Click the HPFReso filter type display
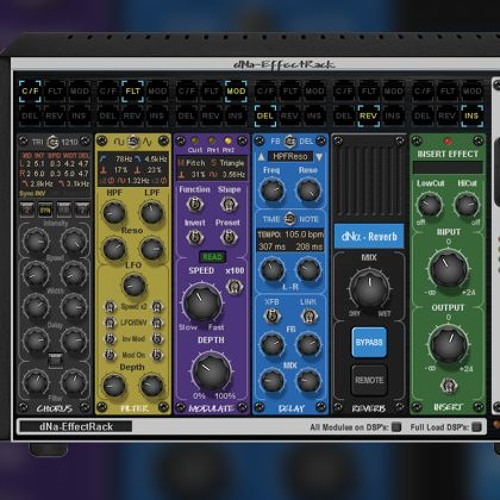Image resolution: width=500 pixels, height=500 pixels. (x=290, y=157)
